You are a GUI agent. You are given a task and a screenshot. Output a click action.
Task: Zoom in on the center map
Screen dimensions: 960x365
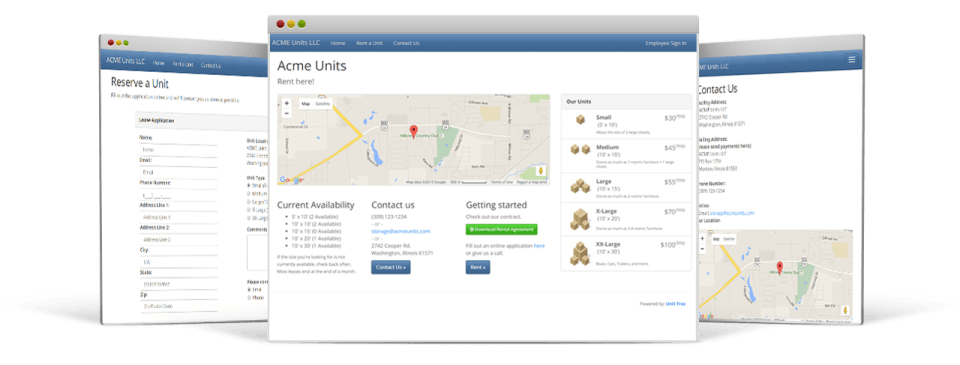pos(287,103)
